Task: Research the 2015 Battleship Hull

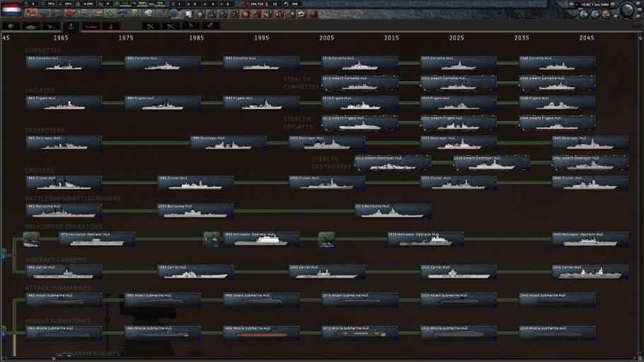Action: point(393,210)
